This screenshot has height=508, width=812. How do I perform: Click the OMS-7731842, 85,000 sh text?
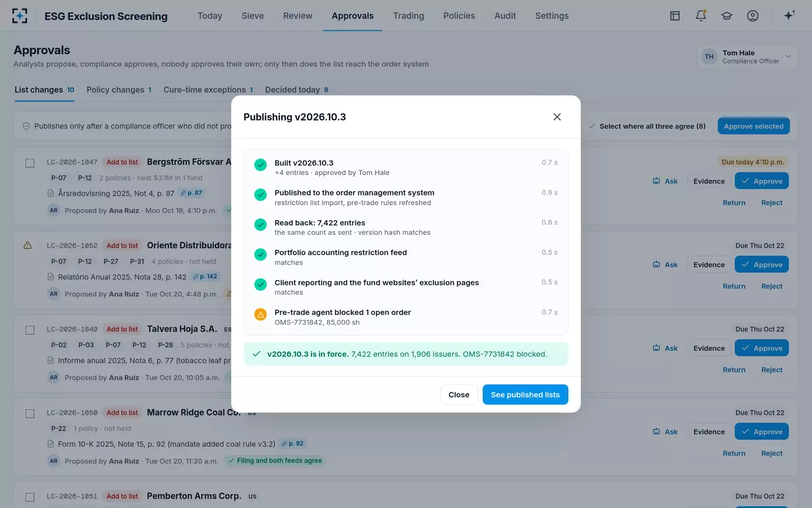pyautogui.click(x=317, y=322)
